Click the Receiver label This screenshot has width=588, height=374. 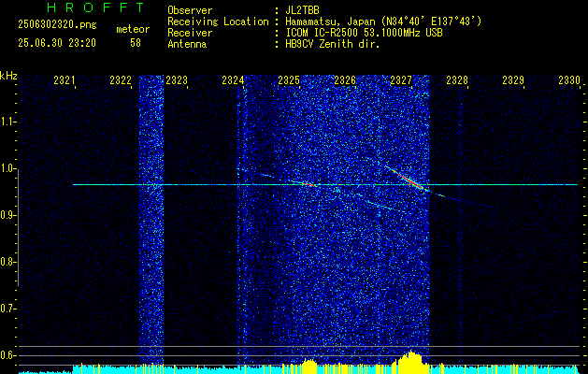coord(190,33)
